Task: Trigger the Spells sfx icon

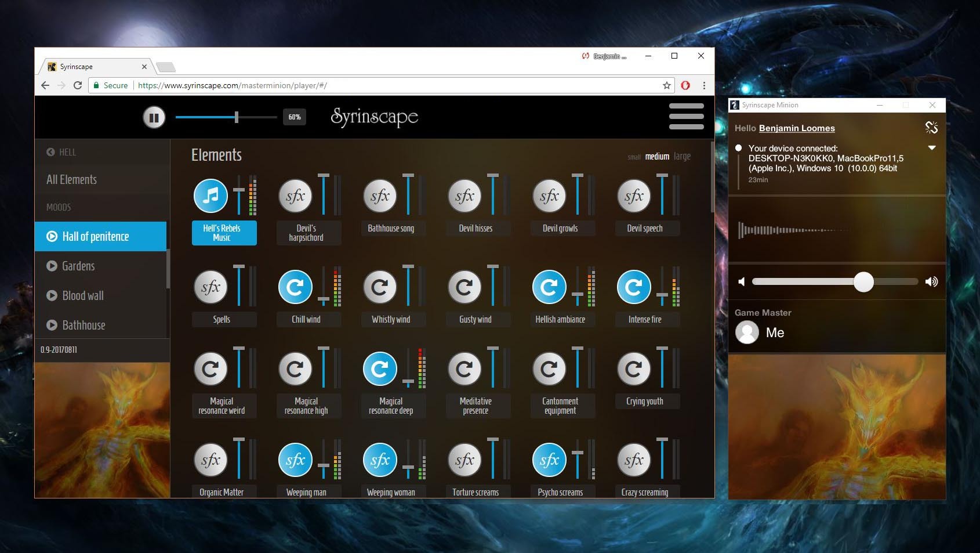Action: [210, 287]
